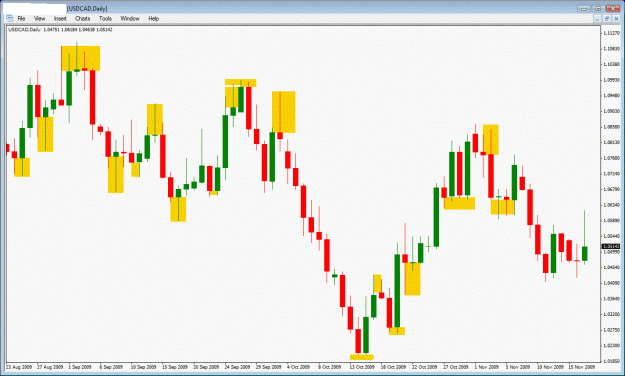
Task: Click the 1.05440 price axis label
Action: tap(612, 236)
